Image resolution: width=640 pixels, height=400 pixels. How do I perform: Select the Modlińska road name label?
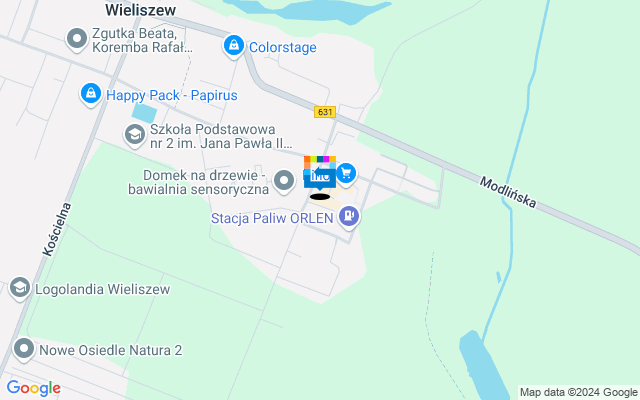[508, 192]
